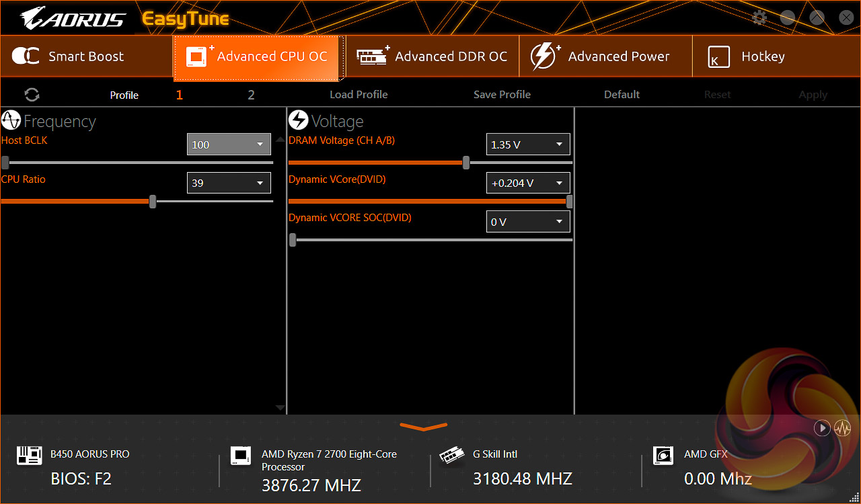Click the Dynamic VCore(DVID) label

tap(337, 179)
